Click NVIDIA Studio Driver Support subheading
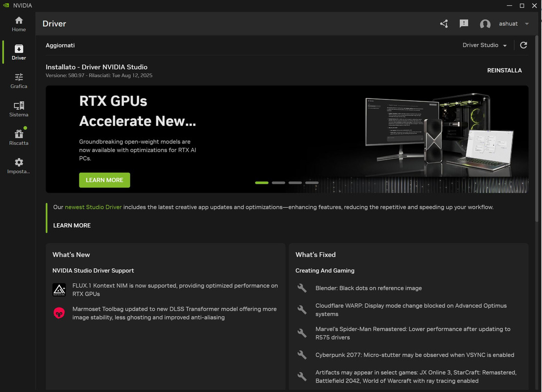Viewport: 542px width, 392px height. point(93,270)
